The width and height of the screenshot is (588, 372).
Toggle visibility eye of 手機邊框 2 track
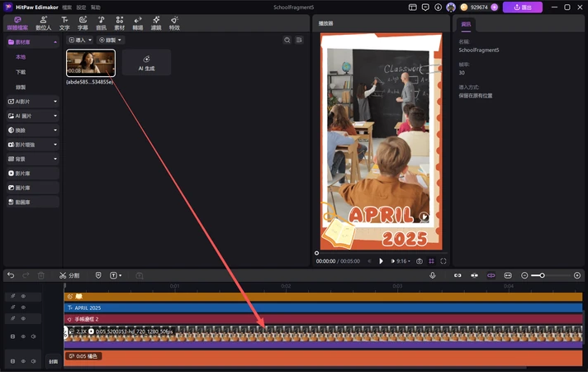click(x=23, y=318)
